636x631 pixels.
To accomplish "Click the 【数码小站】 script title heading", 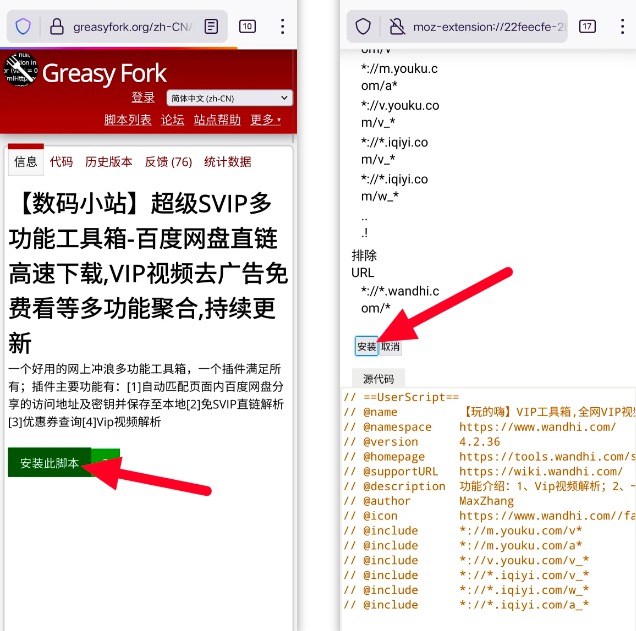I will [x=148, y=273].
